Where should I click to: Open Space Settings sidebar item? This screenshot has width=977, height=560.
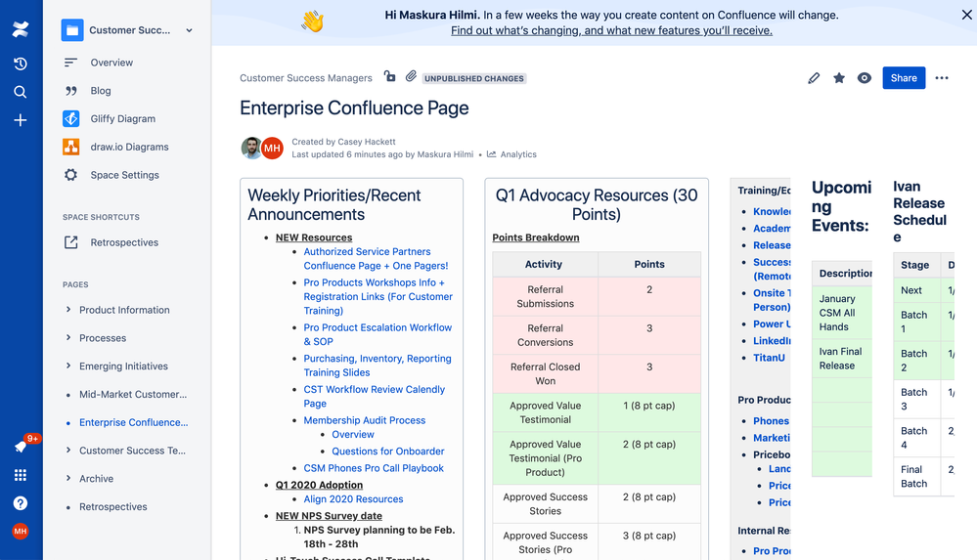click(x=124, y=175)
